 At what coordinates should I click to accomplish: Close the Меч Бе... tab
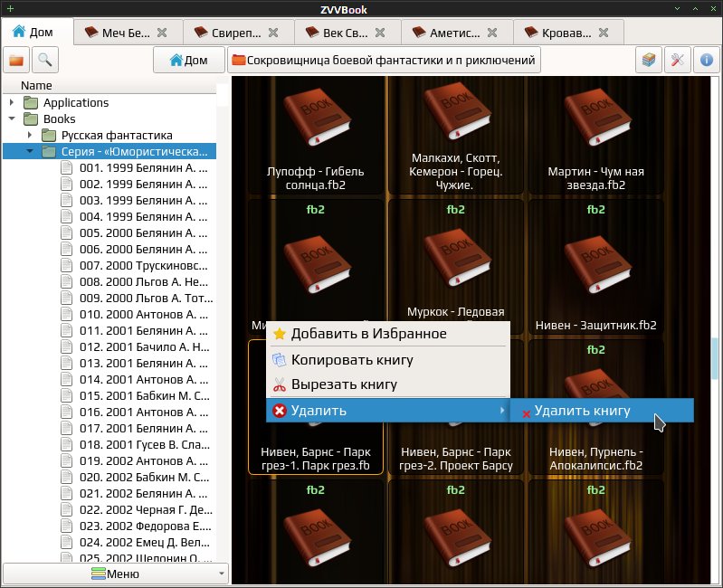(162, 33)
